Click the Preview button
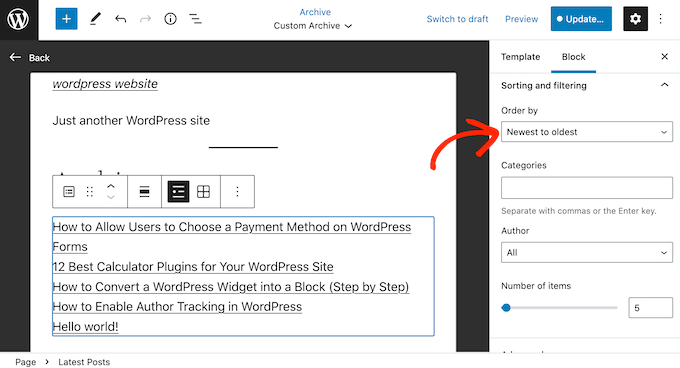Viewport: 680px width, 368px height. pos(521,19)
